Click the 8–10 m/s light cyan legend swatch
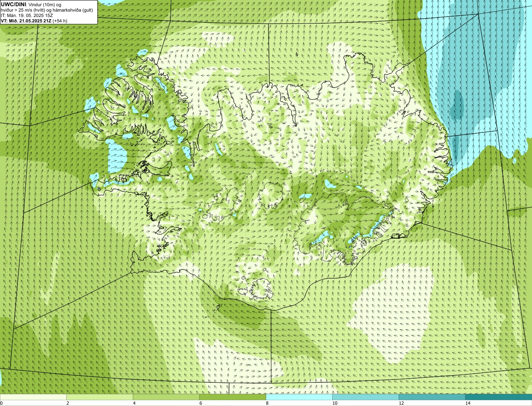This screenshot has width=532, height=406. tap(299, 397)
